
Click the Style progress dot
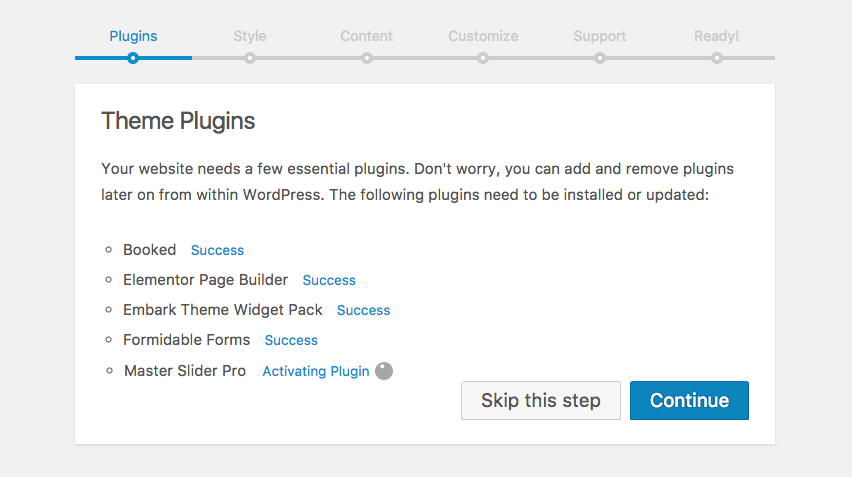click(x=250, y=58)
